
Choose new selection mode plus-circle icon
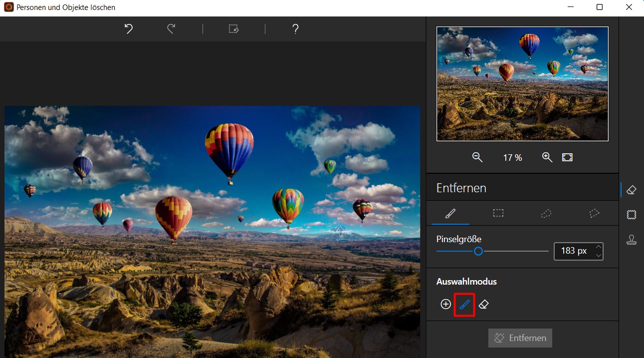(446, 304)
